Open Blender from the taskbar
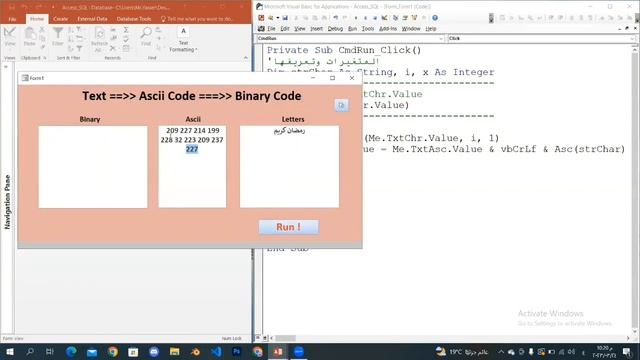Image resolution: width=640 pixels, height=360 pixels. (x=196, y=351)
